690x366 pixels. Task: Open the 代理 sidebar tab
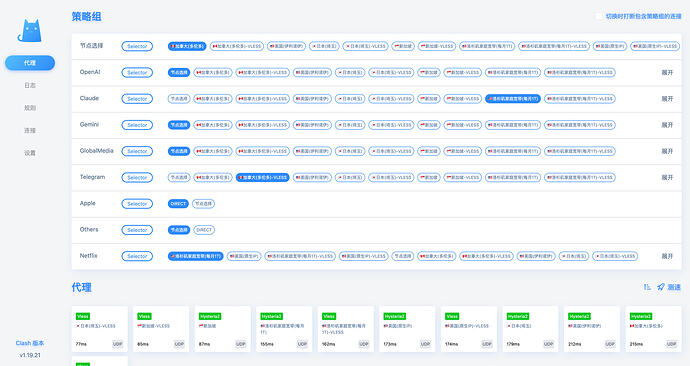[30, 63]
